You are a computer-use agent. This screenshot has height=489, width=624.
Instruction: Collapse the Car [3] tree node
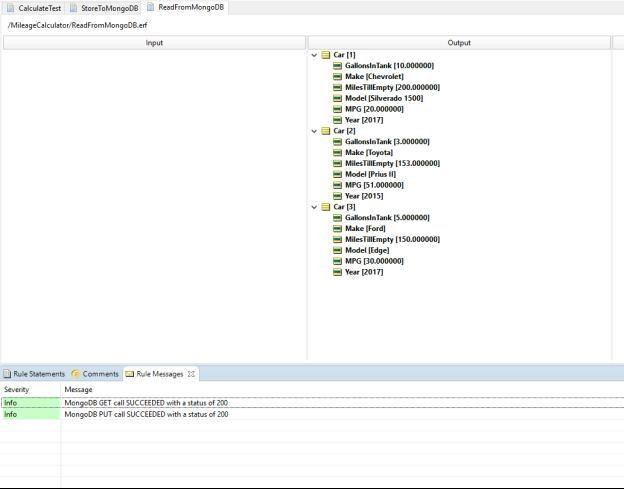tap(314, 207)
